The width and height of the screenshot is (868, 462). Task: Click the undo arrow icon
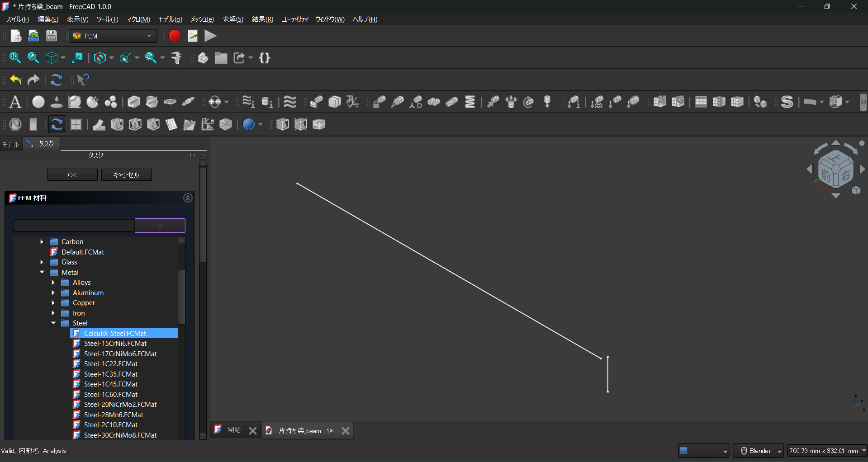click(16, 80)
